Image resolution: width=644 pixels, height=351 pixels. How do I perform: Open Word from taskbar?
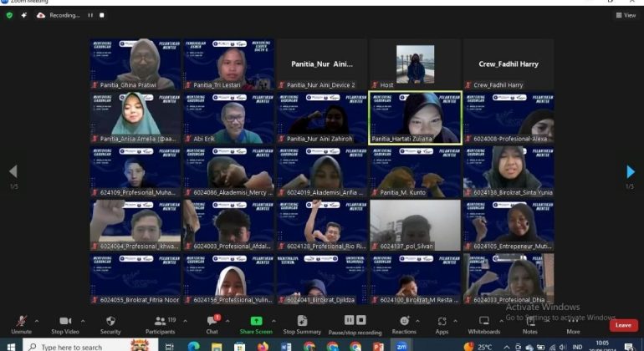point(286,347)
